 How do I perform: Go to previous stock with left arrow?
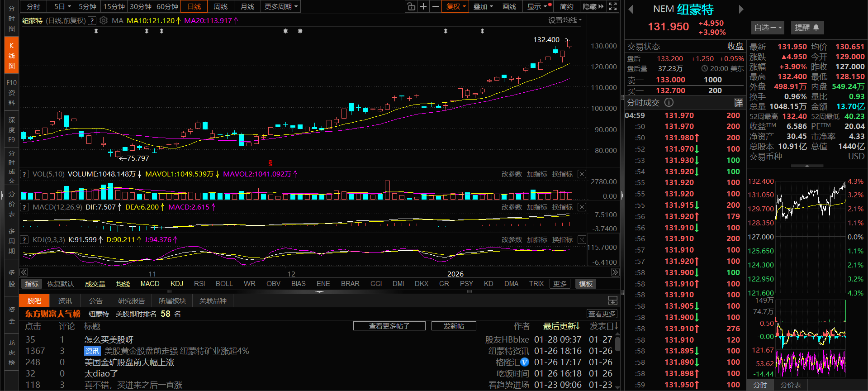[x=631, y=9]
